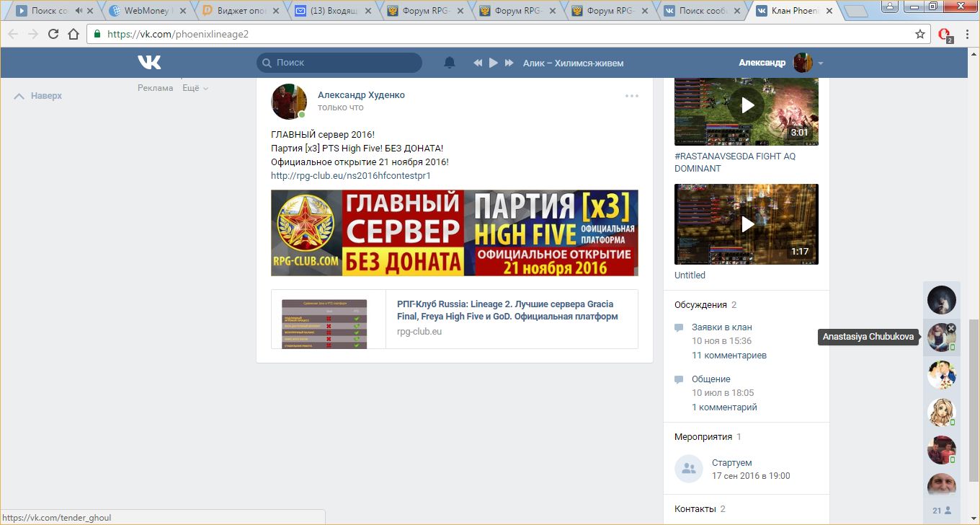Open the Общение discussion topic
This screenshot has width=980, height=525.
[x=711, y=379]
